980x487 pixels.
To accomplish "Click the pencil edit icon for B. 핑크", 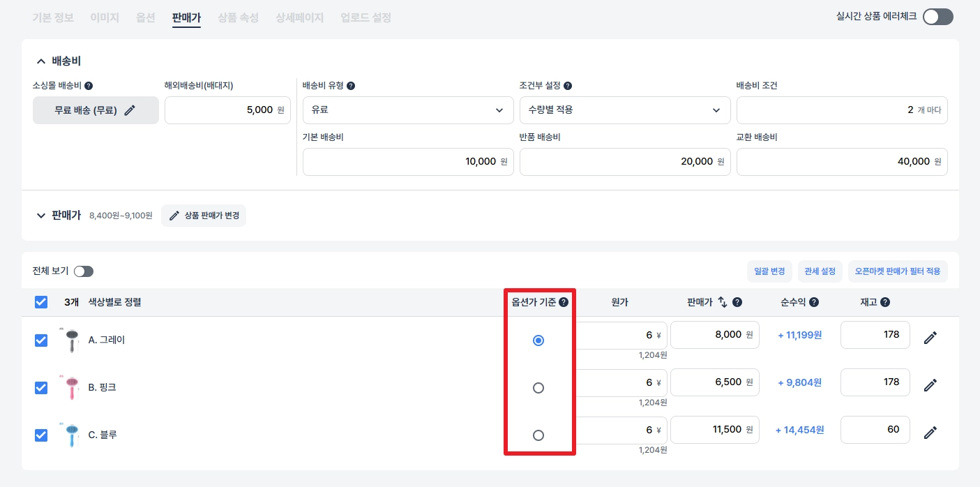I will pos(930,385).
